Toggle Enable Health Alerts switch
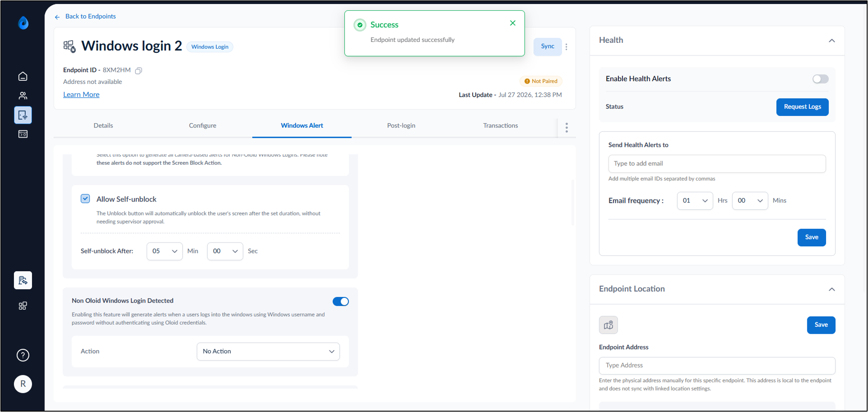Image resolution: width=868 pixels, height=412 pixels. (820, 79)
